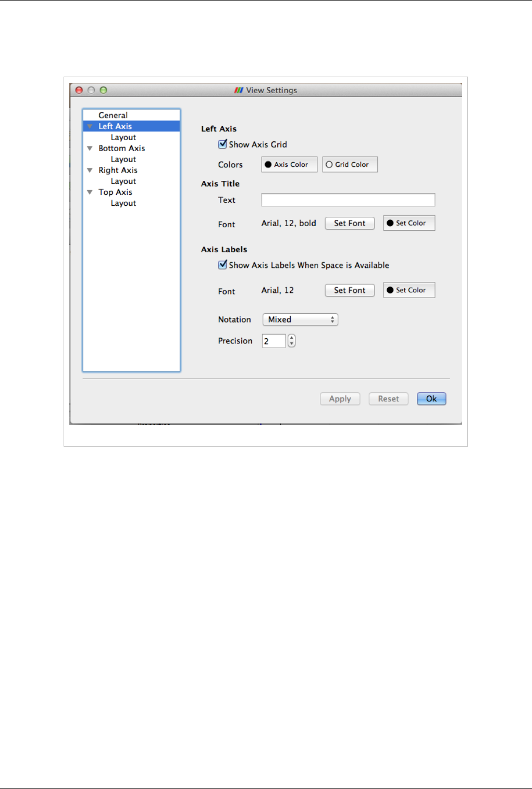Zoom the View Settings window with green button
The width and height of the screenshot is (532, 789).
(103, 90)
